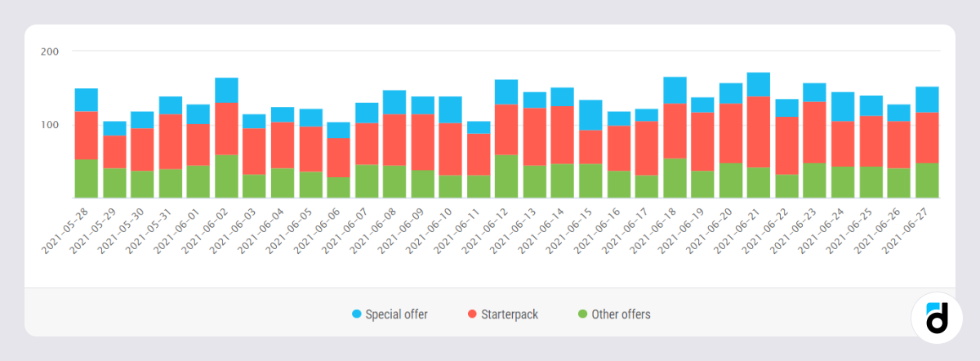980x361 pixels.
Task: Click the 2021-06-18 bar's blue segment
Action: 675,90
